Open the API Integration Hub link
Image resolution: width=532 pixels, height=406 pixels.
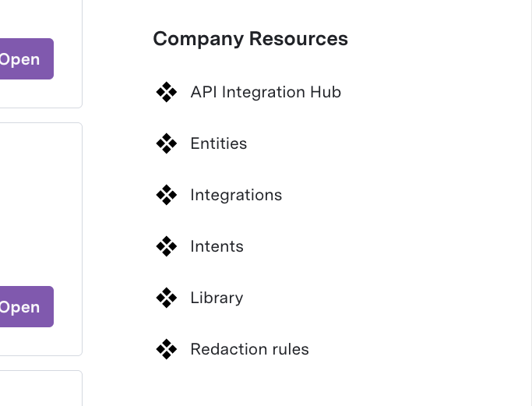coord(266,92)
